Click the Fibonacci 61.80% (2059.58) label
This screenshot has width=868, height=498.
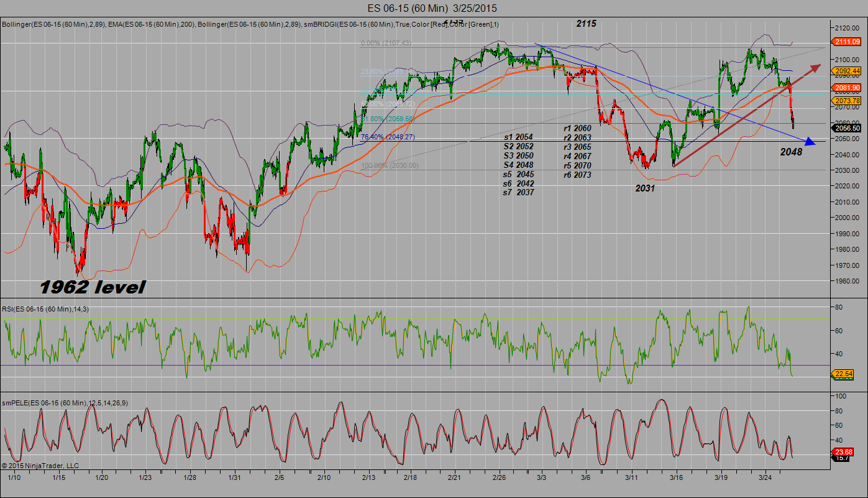tap(389, 119)
